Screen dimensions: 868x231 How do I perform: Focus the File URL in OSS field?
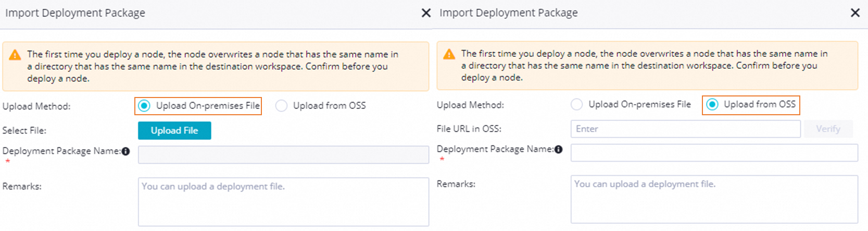(685, 129)
